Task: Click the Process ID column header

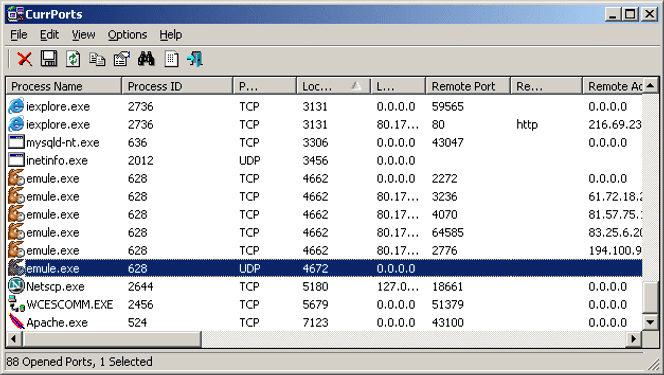Action: click(177, 86)
